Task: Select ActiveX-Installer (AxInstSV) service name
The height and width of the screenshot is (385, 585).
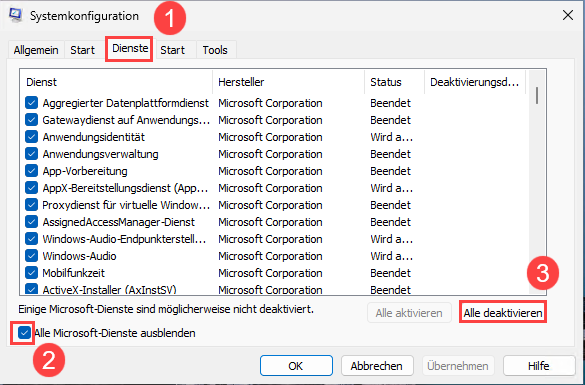Action: click(x=109, y=289)
